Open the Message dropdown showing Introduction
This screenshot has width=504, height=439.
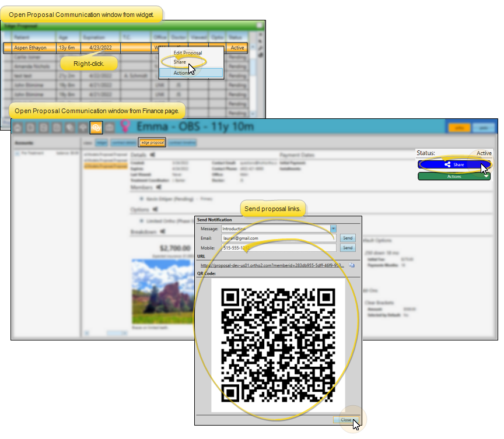(333, 229)
